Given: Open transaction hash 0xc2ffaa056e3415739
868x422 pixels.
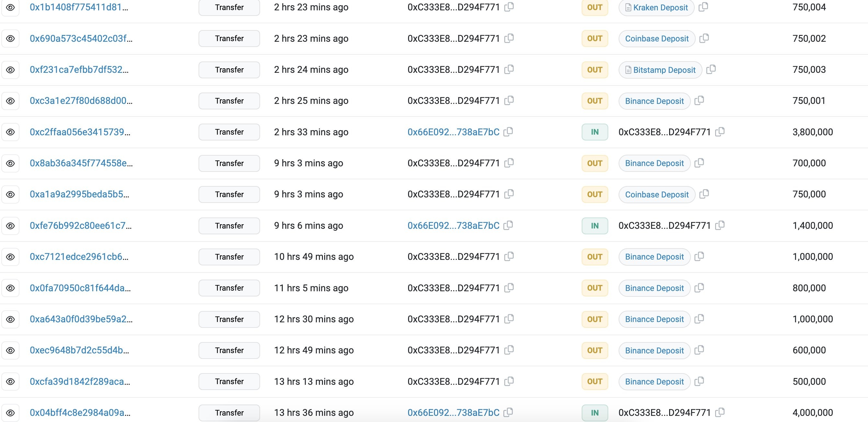Looking at the screenshot, I should pos(80,132).
